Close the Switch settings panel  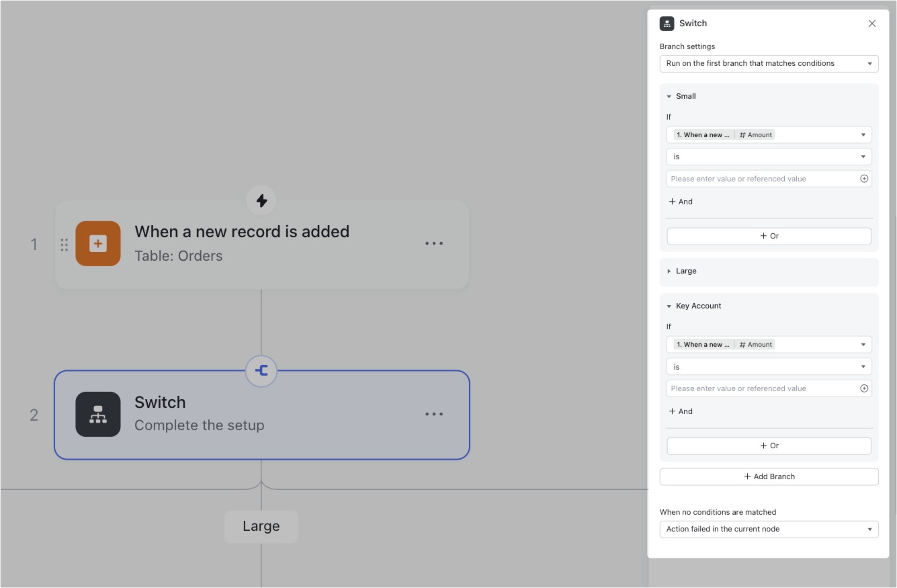[x=872, y=24]
